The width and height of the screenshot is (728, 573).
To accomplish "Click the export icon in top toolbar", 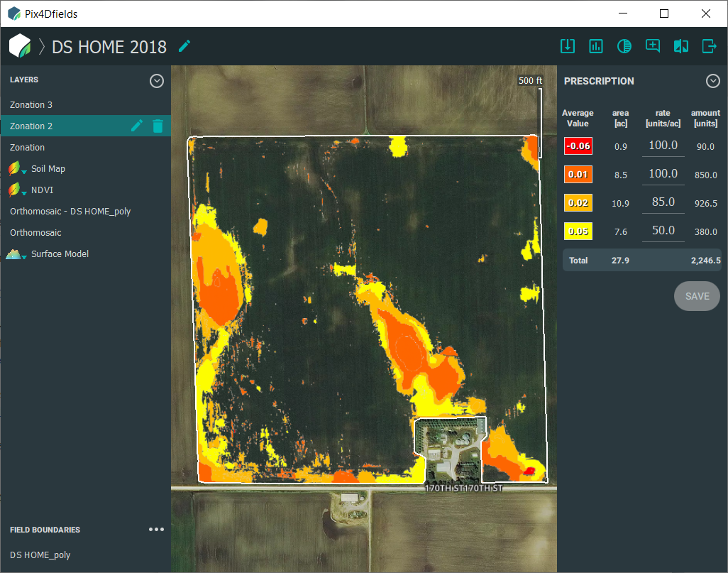I will point(709,46).
